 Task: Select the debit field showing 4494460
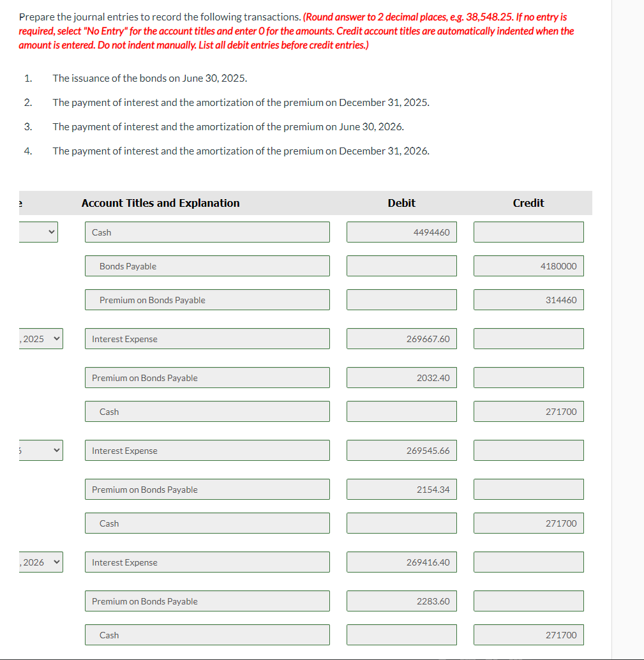[x=401, y=232]
